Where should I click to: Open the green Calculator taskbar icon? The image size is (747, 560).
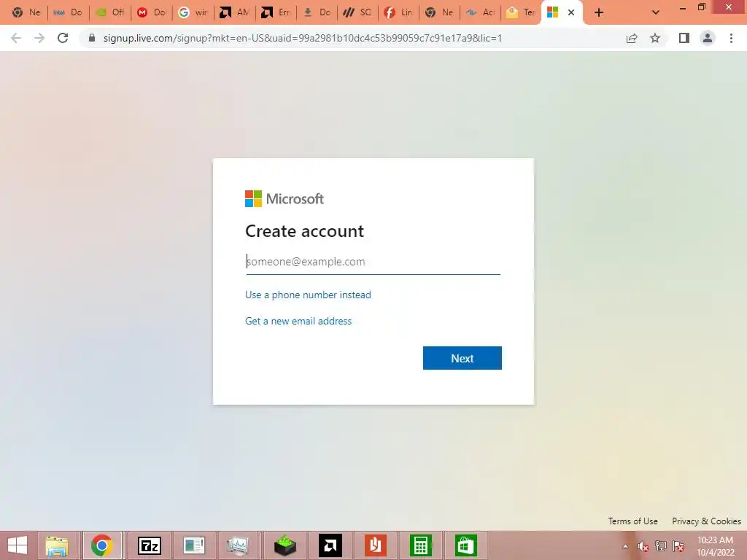421,545
